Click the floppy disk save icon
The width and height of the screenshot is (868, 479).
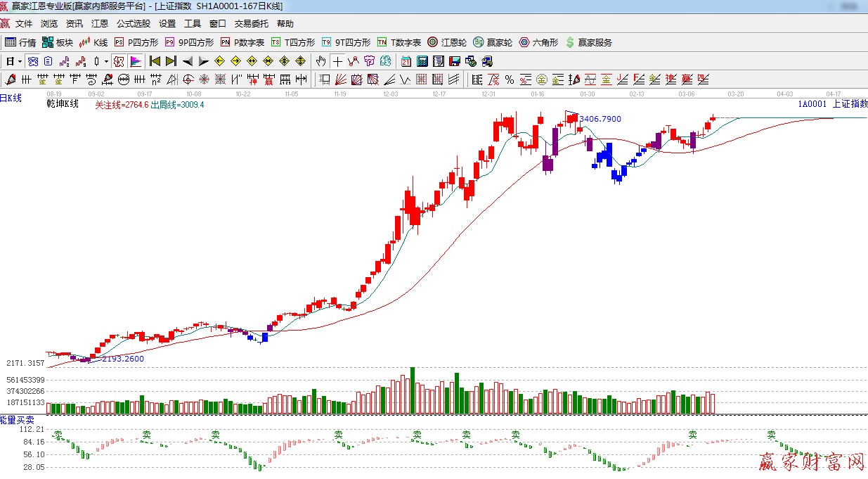[455, 61]
